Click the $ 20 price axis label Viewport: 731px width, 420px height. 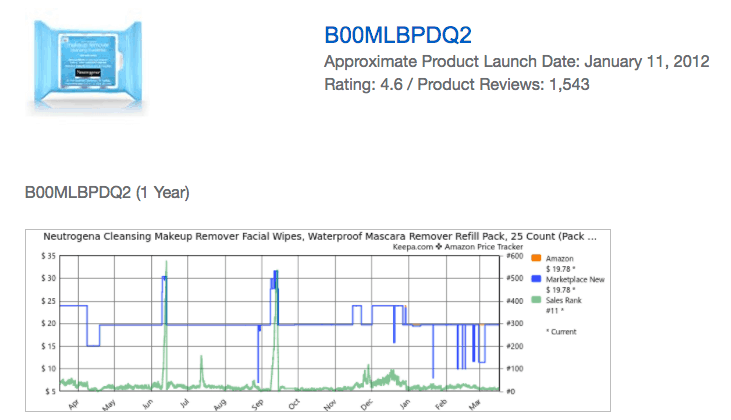48,323
